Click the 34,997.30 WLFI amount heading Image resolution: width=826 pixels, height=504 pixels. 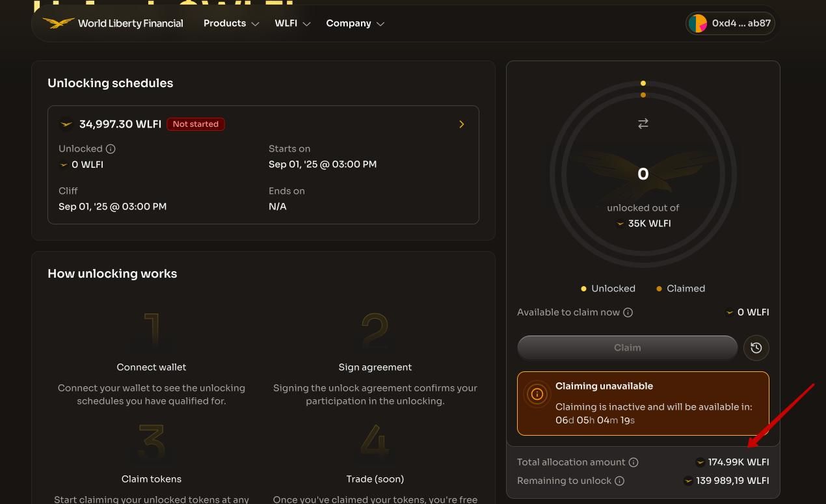[120, 124]
